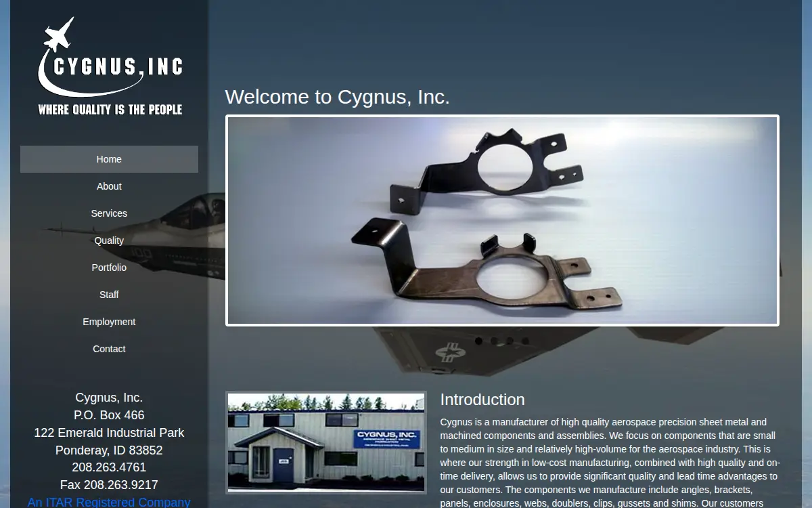Click the 'Where Quality Is The People' tagline
This screenshot has width=812, height=508.
click(x=110, y=110)
